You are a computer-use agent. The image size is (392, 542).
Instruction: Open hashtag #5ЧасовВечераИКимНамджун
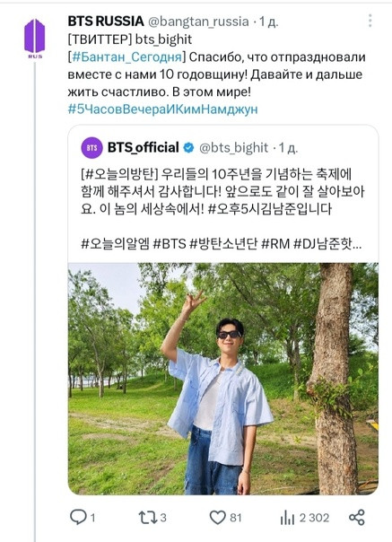click(x=163, y=109)
